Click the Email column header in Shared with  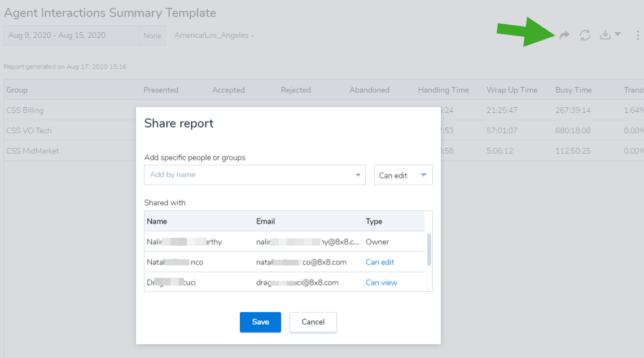(265, 221)
